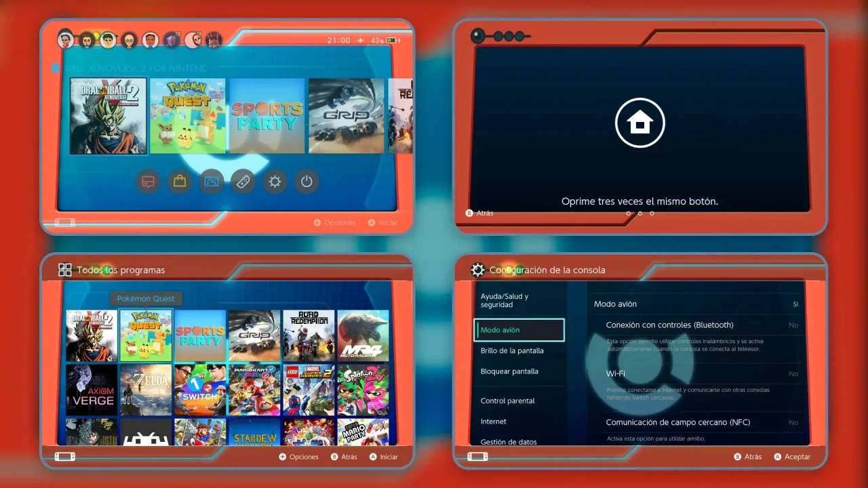868x488 pixels.
Task: Click Opciones in the home screen footer
Action: point(334,222)
